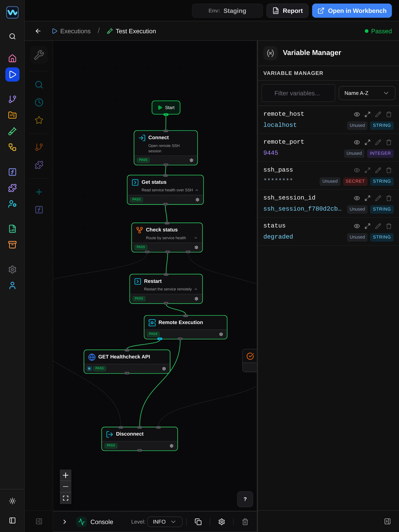Zoom out the canvas with minus button
Screen dimensions: 399x532
65,487
